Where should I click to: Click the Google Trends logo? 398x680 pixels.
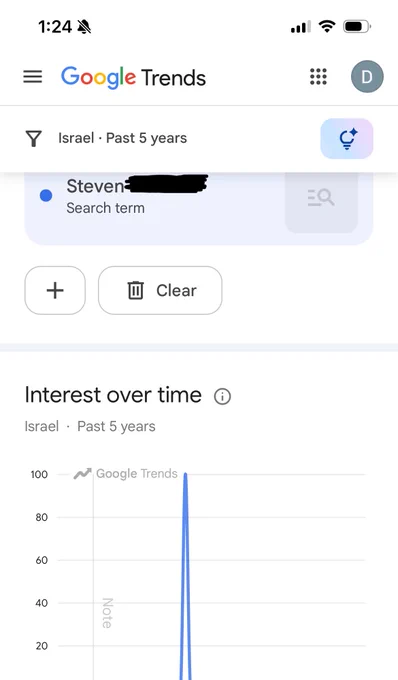(134, 78)
